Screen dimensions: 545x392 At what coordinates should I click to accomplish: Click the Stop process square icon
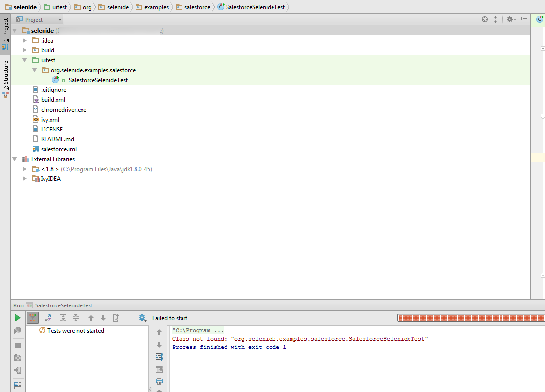pyautogui.click(x=18, y=345)
